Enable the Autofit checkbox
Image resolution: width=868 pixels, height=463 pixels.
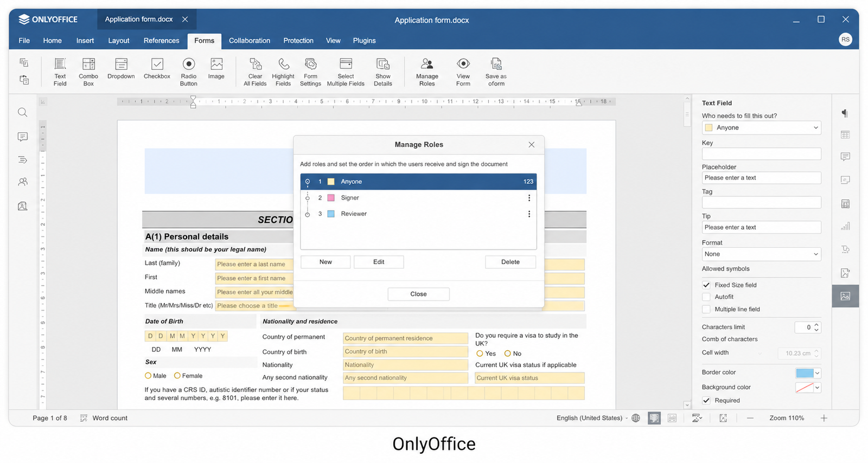coord(706,297)
